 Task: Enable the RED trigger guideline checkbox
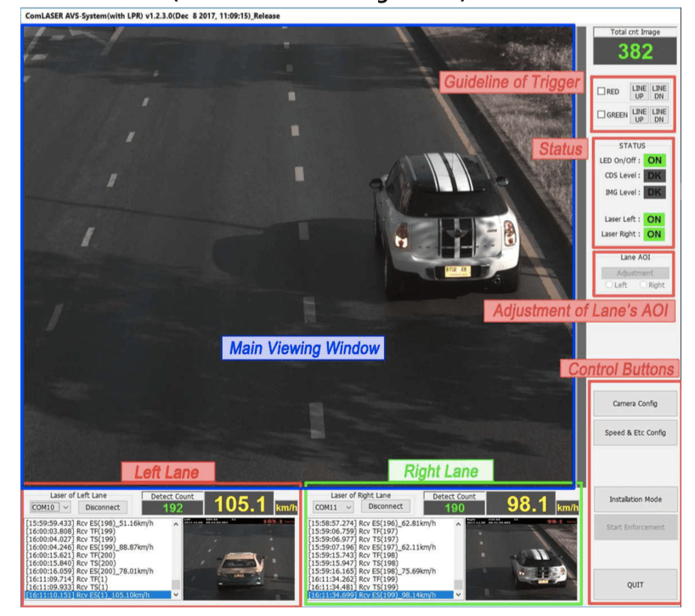602,89
